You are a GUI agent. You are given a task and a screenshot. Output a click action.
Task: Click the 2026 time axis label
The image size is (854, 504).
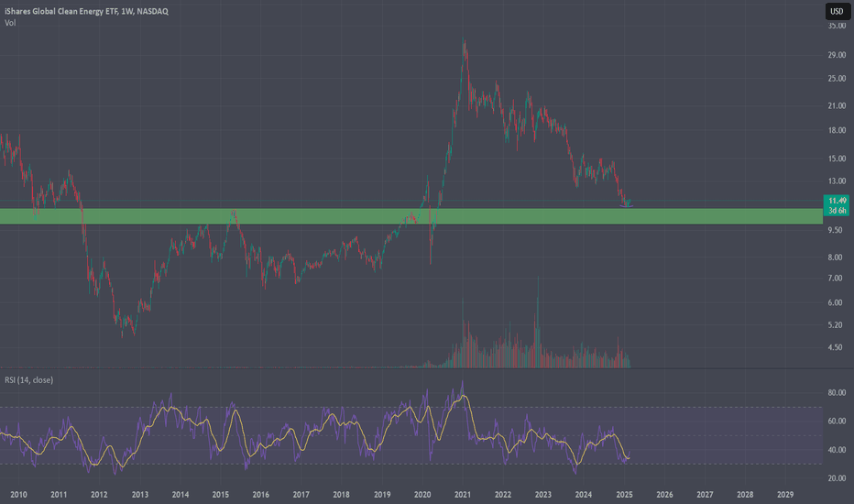[664, 495]
